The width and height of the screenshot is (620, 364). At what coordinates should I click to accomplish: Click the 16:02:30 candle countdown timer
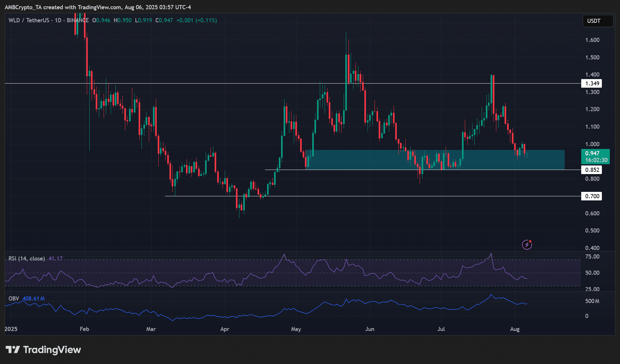597,160
